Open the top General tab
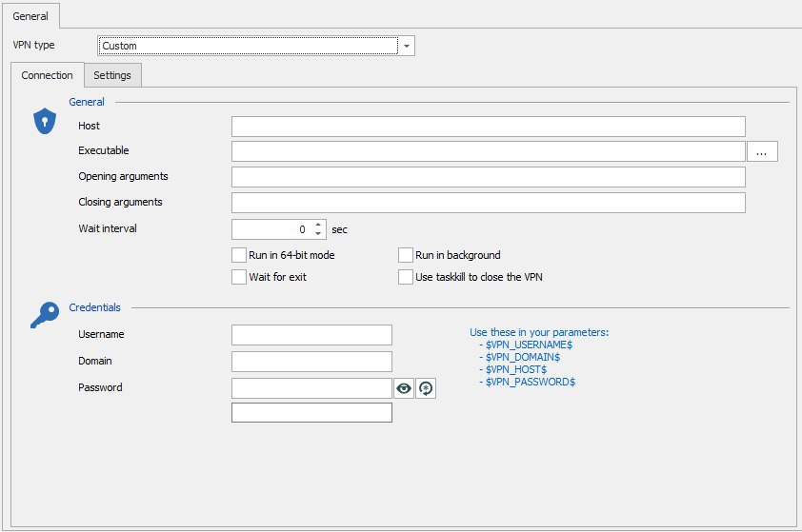 pos(30,16)
